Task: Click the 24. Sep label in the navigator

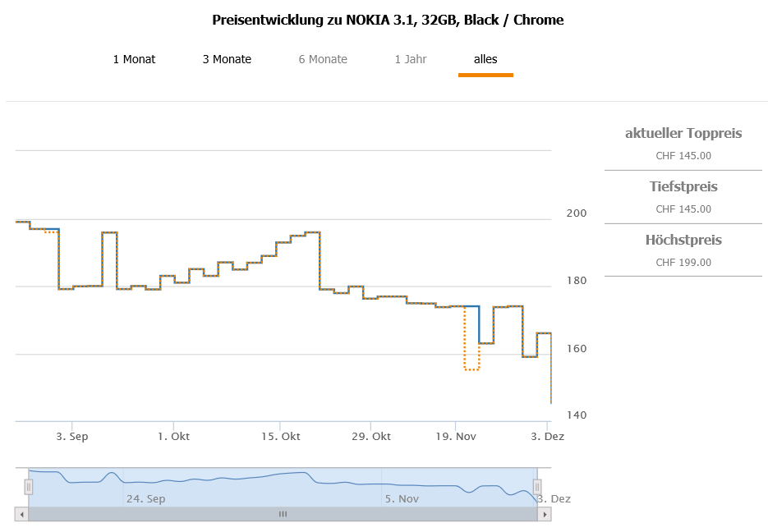Action: (x=145, y=498)
